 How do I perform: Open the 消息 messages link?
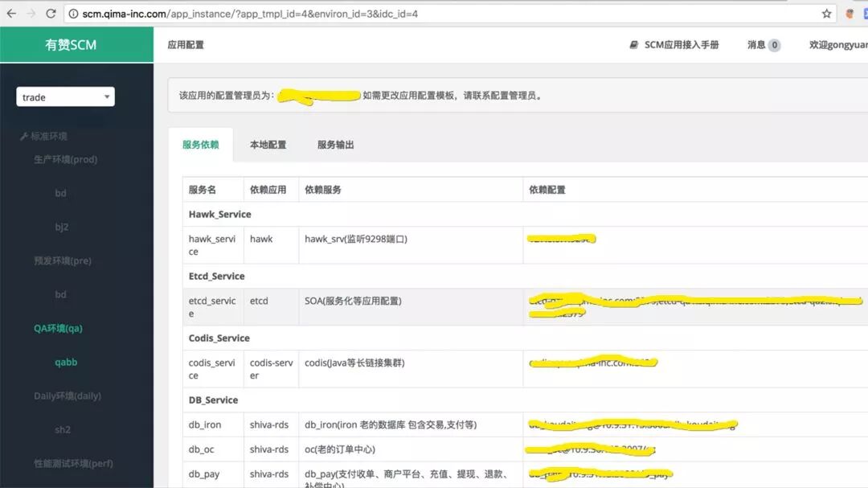click(x=756, y=45)
